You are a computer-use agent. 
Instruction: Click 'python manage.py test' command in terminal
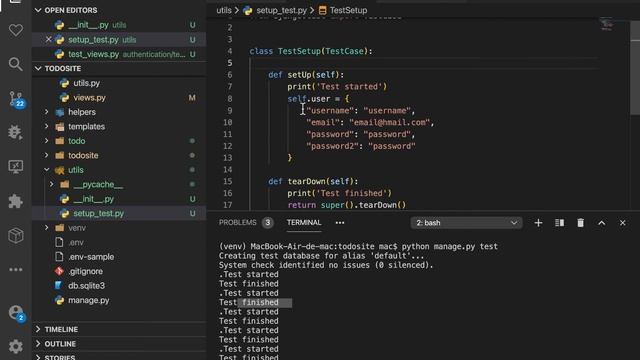(449, 247)
